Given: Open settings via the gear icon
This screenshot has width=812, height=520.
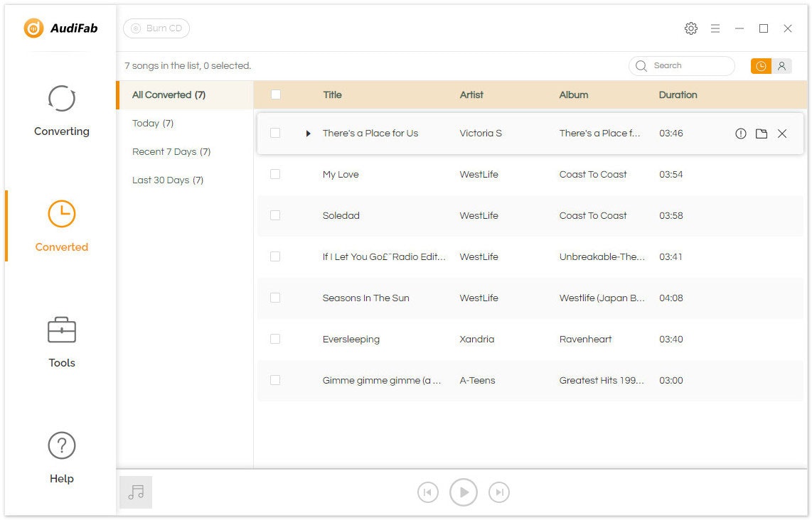Looking at the screenshot, I should tap(691, 28).
